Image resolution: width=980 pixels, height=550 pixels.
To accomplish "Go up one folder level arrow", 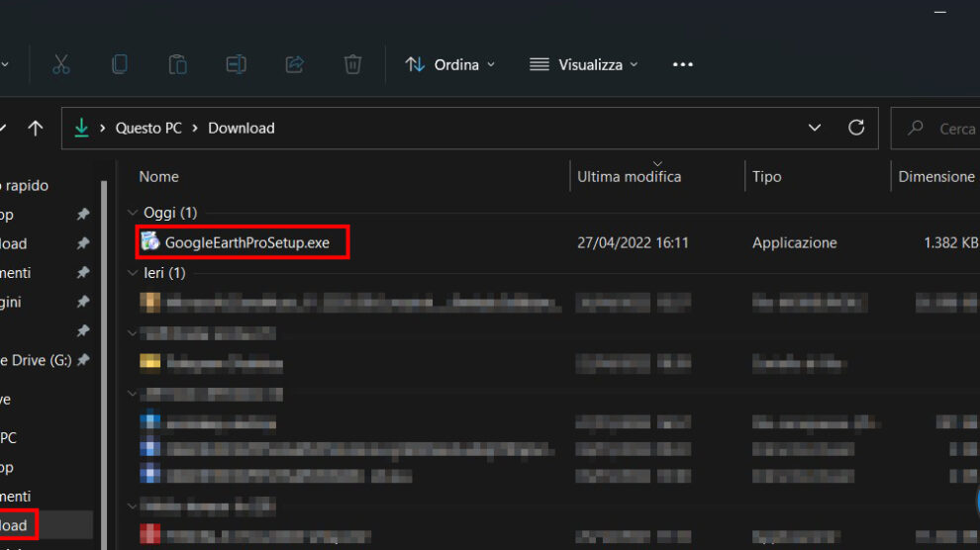I will (36, 128).
